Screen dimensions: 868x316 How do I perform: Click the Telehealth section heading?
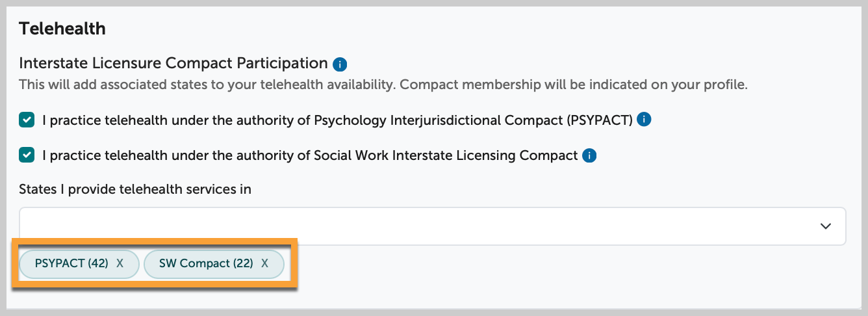(62, 29)
